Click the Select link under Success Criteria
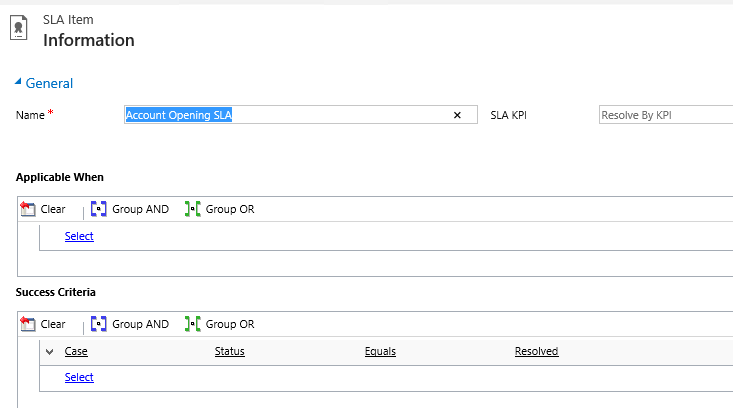Viewport: 733px width, 408px height. pos(79,377)
